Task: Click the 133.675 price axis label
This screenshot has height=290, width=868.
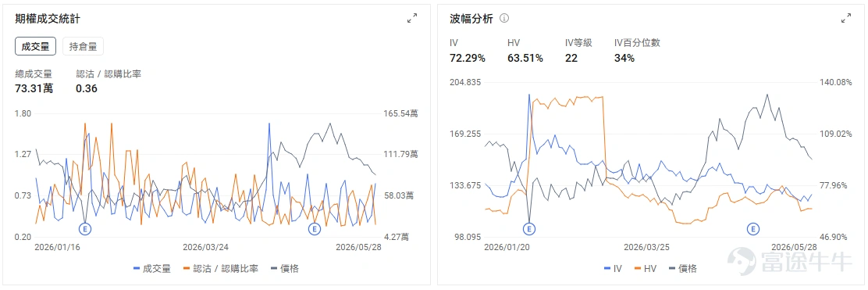Action: 466,185
